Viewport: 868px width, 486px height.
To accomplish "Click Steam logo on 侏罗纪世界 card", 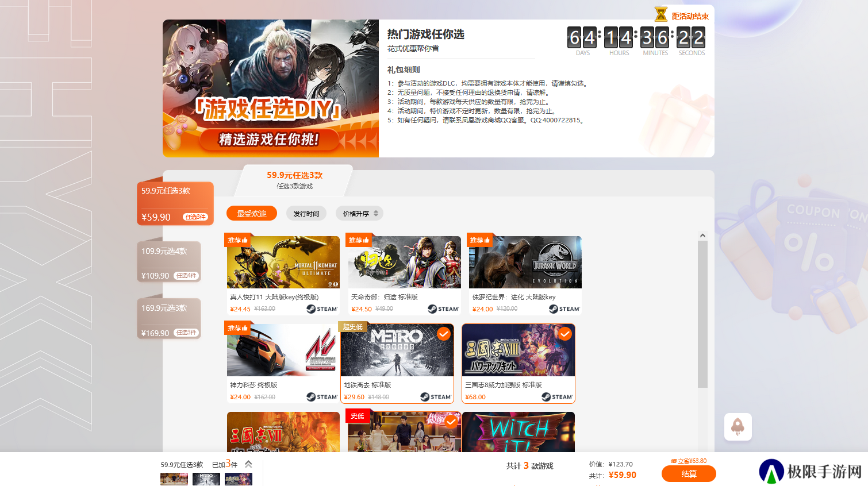I will [x=564, y=309].
